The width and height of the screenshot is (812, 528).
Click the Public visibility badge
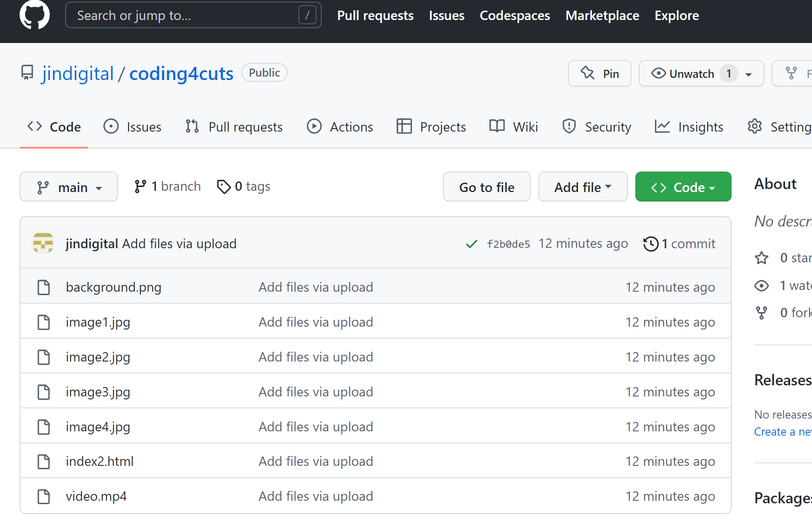264,73
